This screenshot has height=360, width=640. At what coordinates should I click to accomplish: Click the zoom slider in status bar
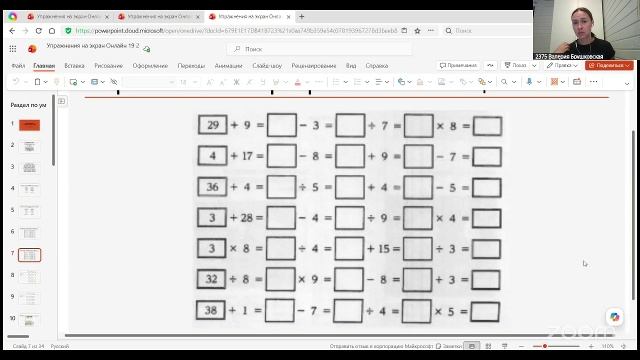point(556,346)
